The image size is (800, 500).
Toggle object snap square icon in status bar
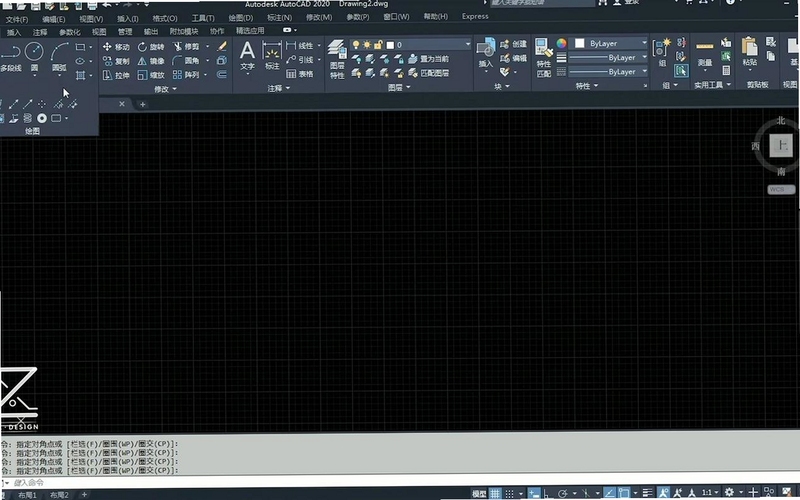[x=623, y=493]
